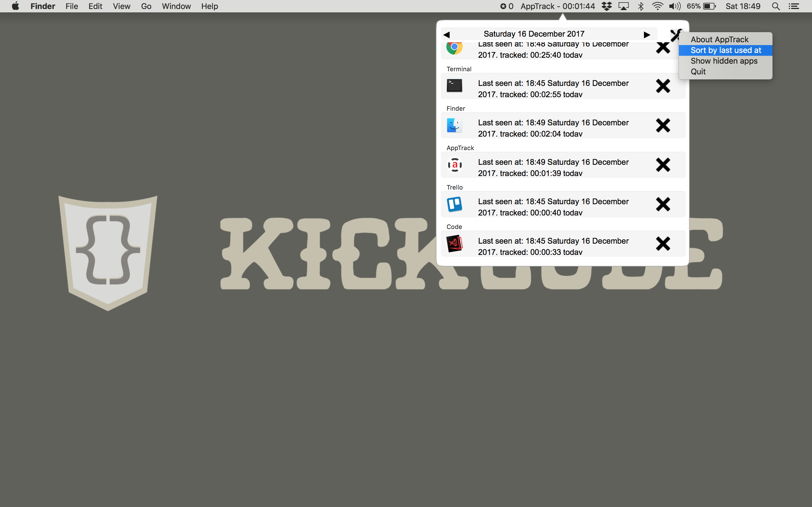Click the Finder app icon in list
Viewport: 812px width, 507px height.
pyautogui.click(x=454, y=125)
